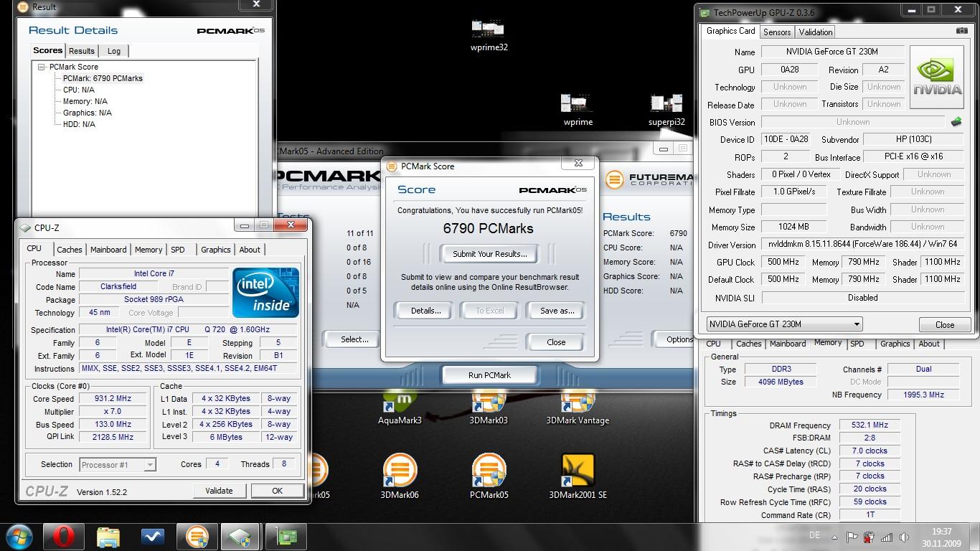Open the Caches tab in the CPU-Z window
This screenshot has height=551, width=980.
[x=70, y=250]
